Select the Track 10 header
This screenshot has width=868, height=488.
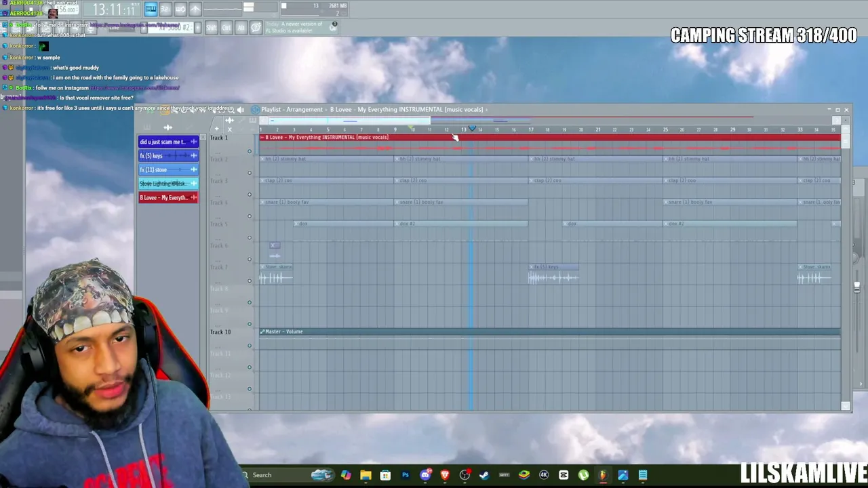[231, 338]
